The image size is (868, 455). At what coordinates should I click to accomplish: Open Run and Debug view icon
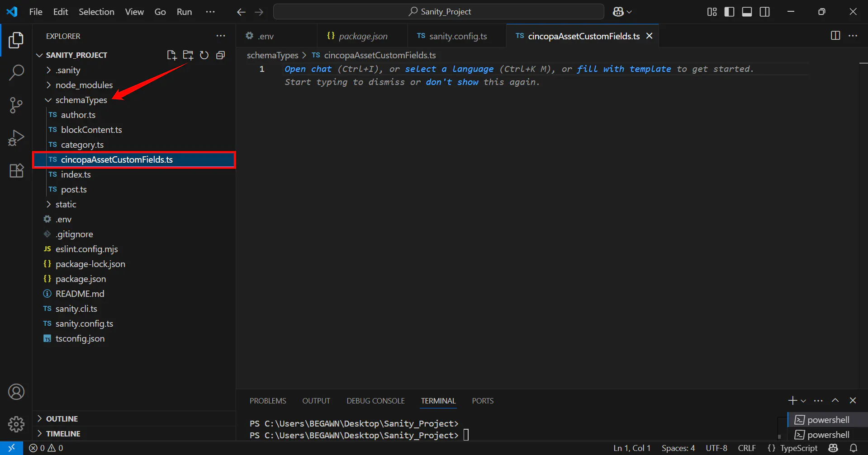pos(16,138)
